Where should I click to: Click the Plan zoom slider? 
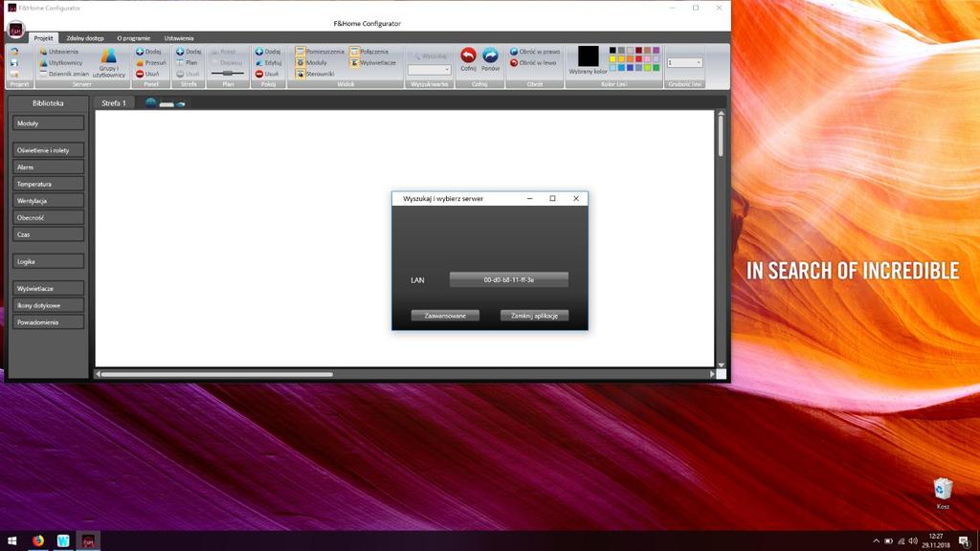(x=228, y=73)
